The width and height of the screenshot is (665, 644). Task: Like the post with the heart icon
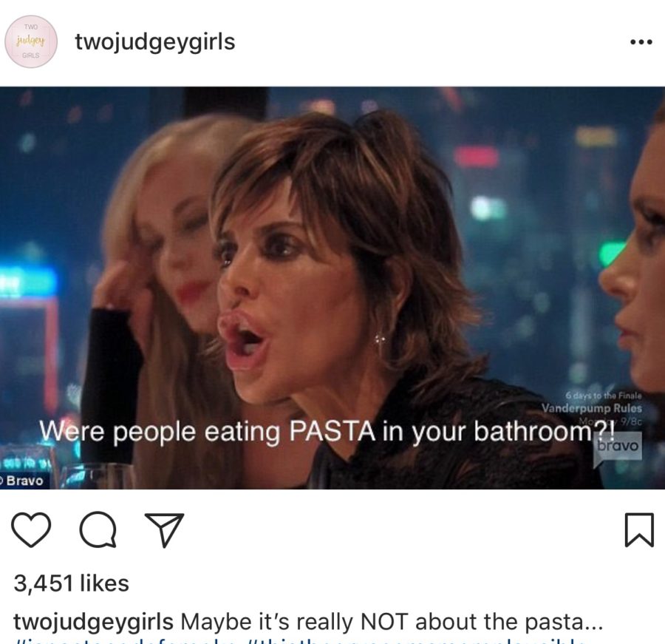tap(31, 529)
